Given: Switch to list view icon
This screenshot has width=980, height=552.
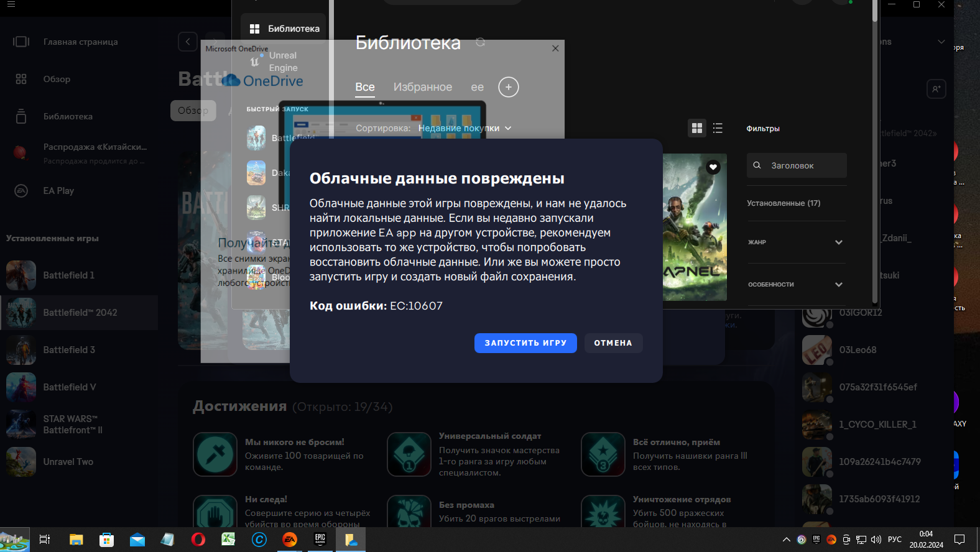Looking at the screenshot, I should tap(718, 128).
